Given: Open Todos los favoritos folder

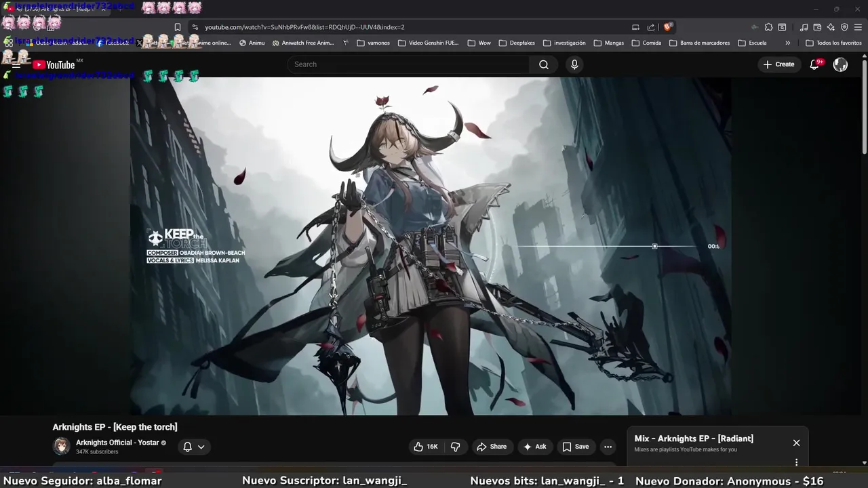Looking at the screenshot, I should point(833,43).
